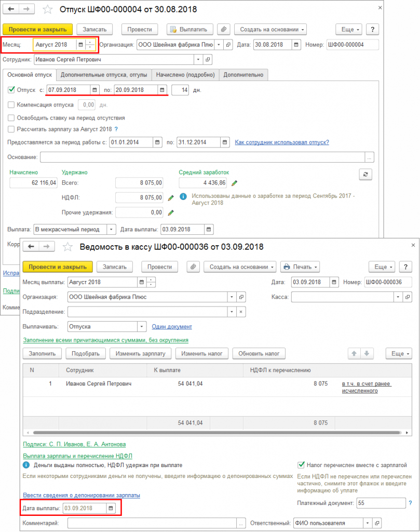420x532 pixels.
Task: Open Как сотрудник использовал отпуск link
Action: (x=282, y=142)
